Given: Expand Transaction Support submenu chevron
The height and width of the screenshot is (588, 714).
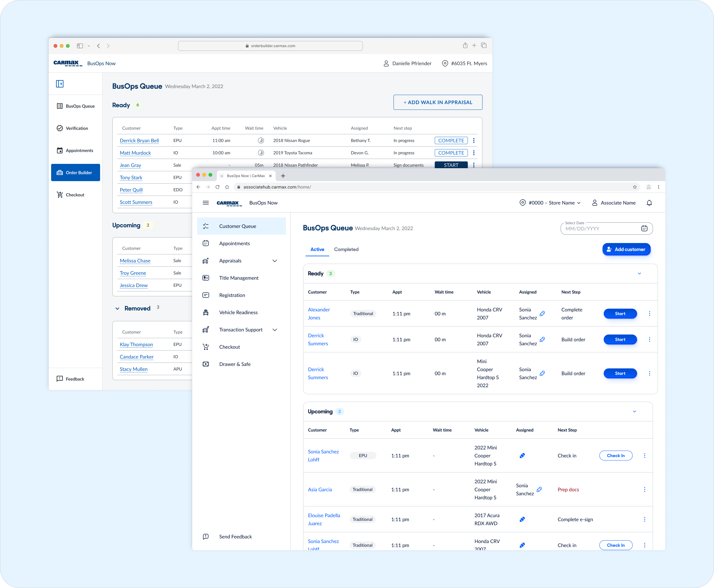Looking at the screenshot, I should tap(275, 330).
